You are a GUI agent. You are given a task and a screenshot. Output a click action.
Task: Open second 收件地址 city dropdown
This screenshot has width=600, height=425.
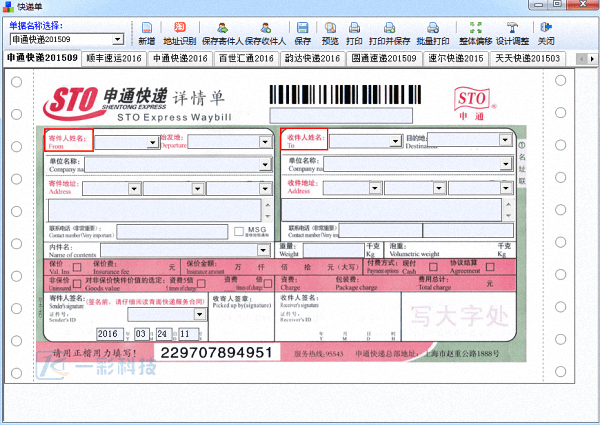[439, 188]
